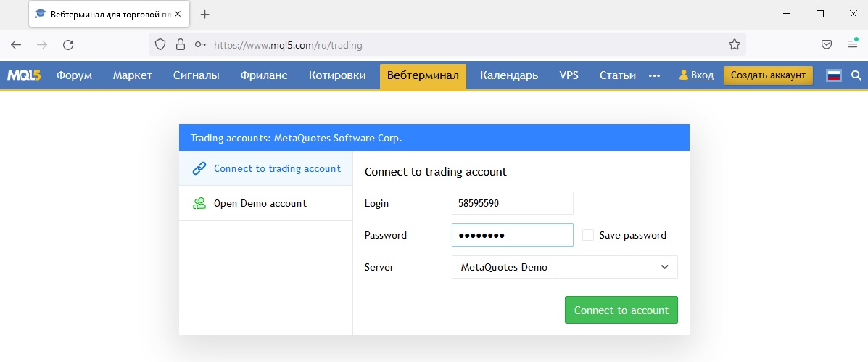Viewport: 868px width, 362px height.
Task: Click the MQL5 logo
Action: [24, 75]
